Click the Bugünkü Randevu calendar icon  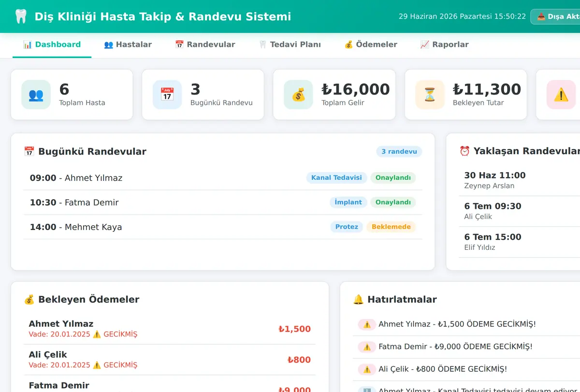tap(167, 95)
